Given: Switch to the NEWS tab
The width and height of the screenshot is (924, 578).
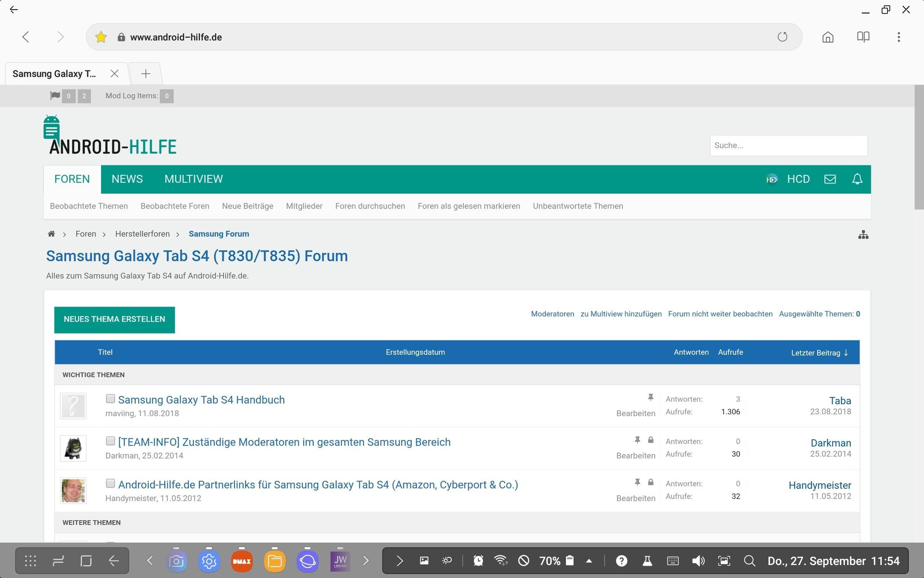Looking at the screenshot, I should point(127,179).
